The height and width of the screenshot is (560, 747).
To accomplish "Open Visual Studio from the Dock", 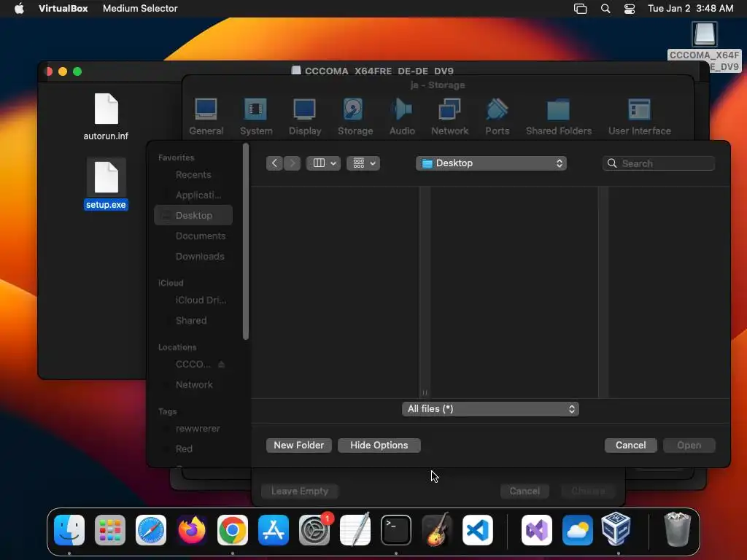I will (x=537, y=530).
